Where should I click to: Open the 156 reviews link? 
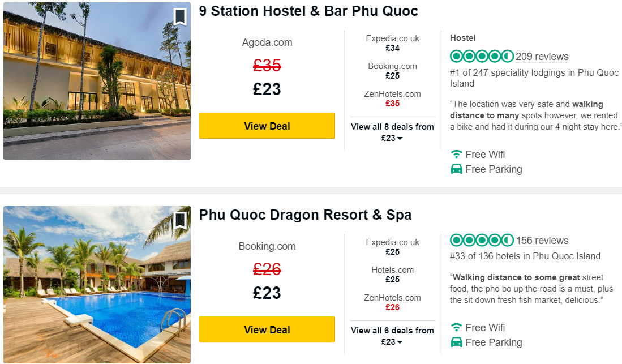542,241
